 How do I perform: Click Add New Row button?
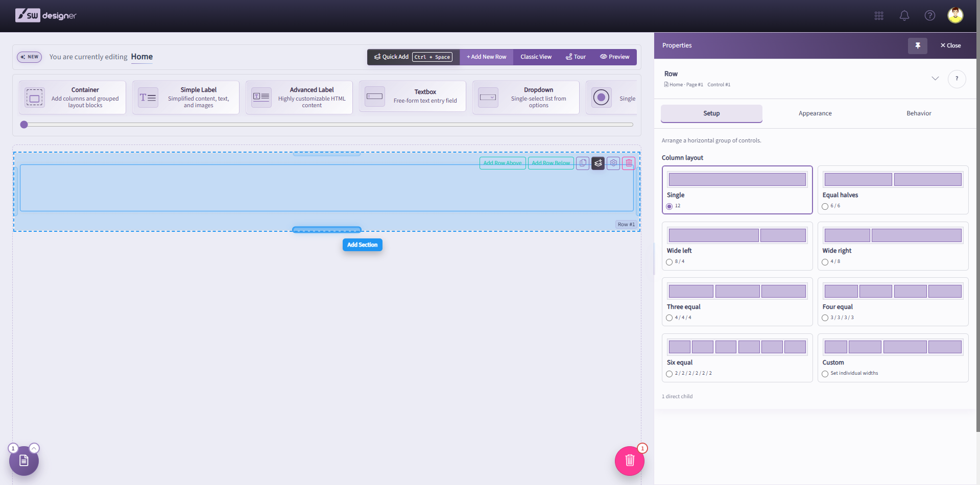[x=486, y=57]
